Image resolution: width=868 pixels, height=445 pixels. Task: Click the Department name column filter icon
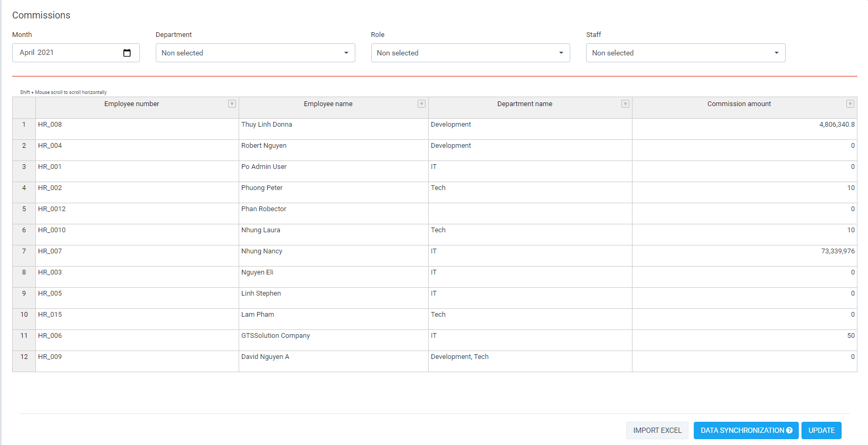pos(625,104)
